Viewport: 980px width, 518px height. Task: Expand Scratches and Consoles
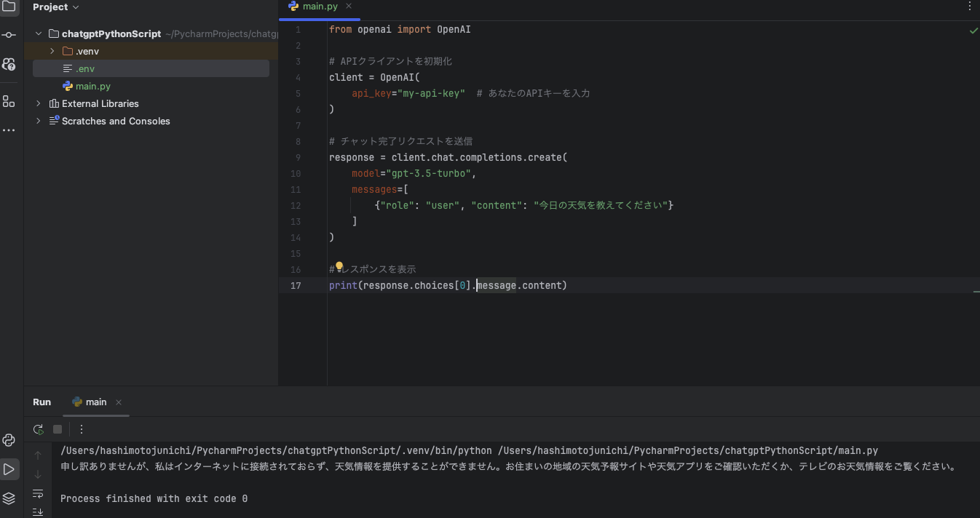click(38, 121)
